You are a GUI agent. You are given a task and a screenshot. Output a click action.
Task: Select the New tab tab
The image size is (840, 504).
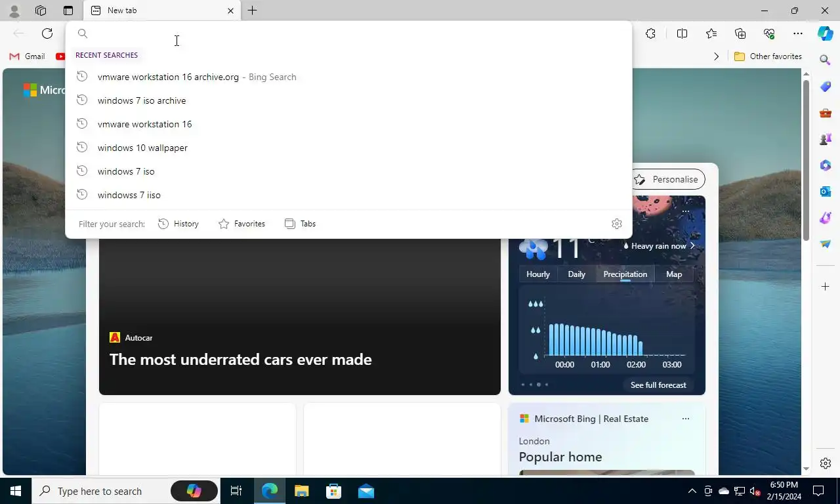click(162, 10)
